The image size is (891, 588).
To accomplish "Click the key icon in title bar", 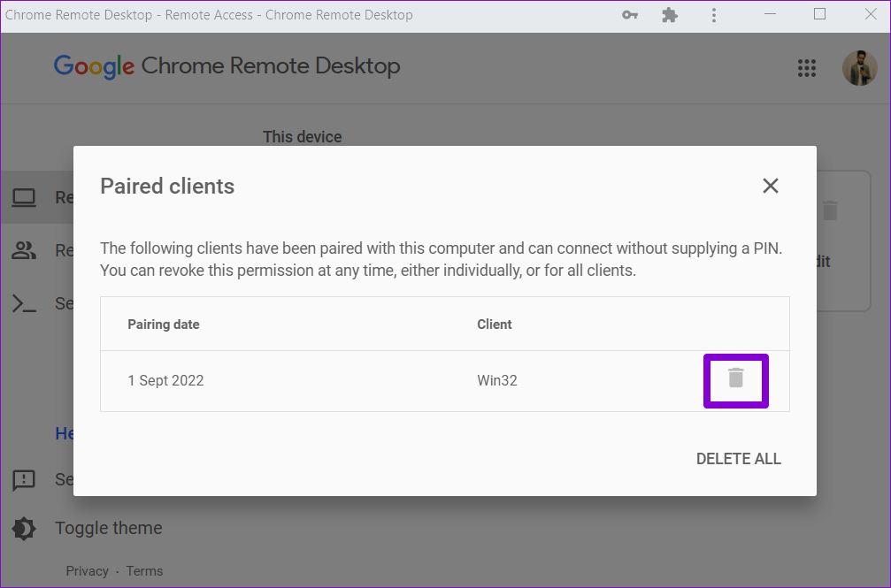I will point(630,15).
